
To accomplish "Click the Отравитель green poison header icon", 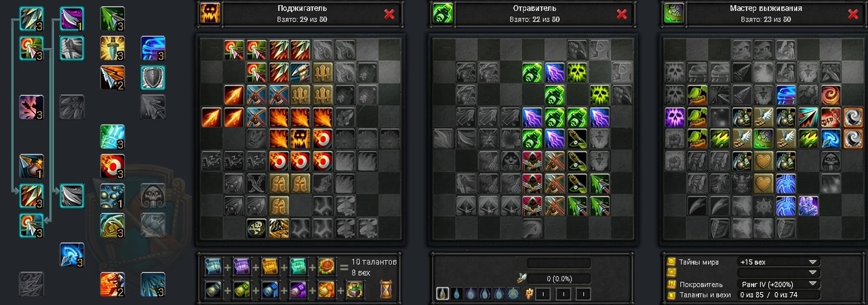I will 442,13.
